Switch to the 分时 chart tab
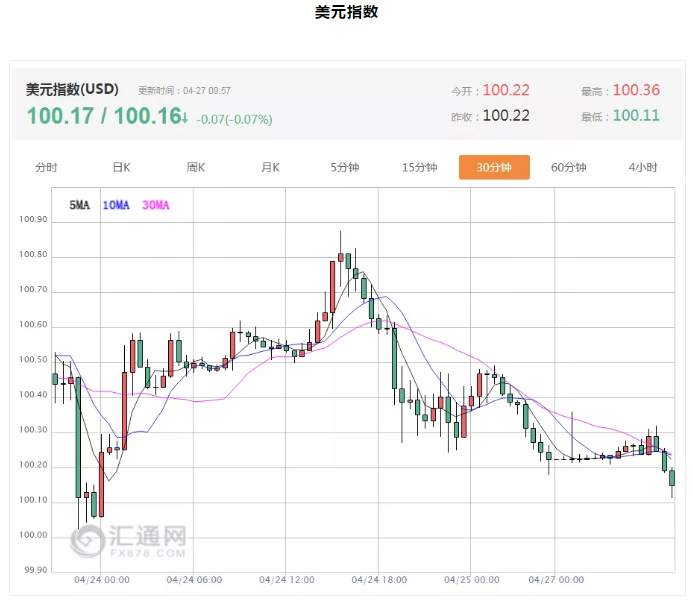The image size is (693, 603). pos(46,168)
